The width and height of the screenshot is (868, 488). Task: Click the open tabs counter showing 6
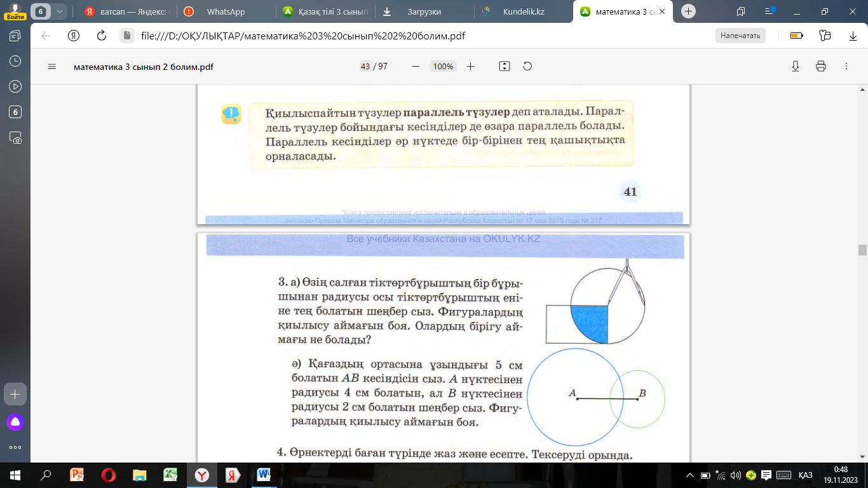(x=41, y=11)
